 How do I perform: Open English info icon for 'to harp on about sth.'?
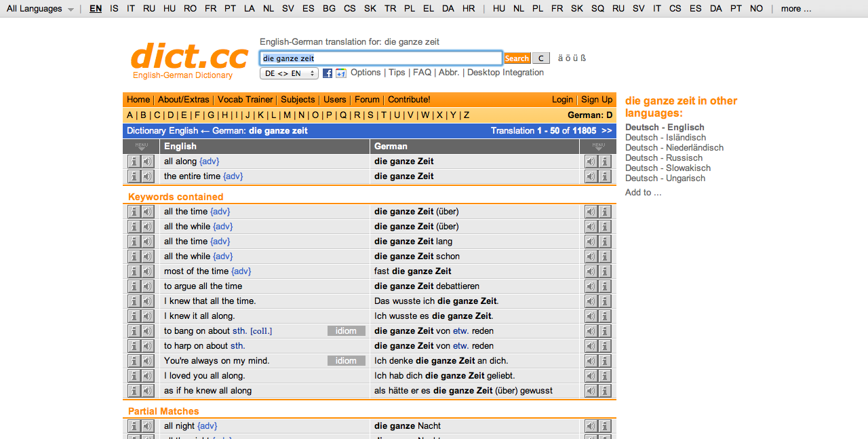tap(134, 346)
